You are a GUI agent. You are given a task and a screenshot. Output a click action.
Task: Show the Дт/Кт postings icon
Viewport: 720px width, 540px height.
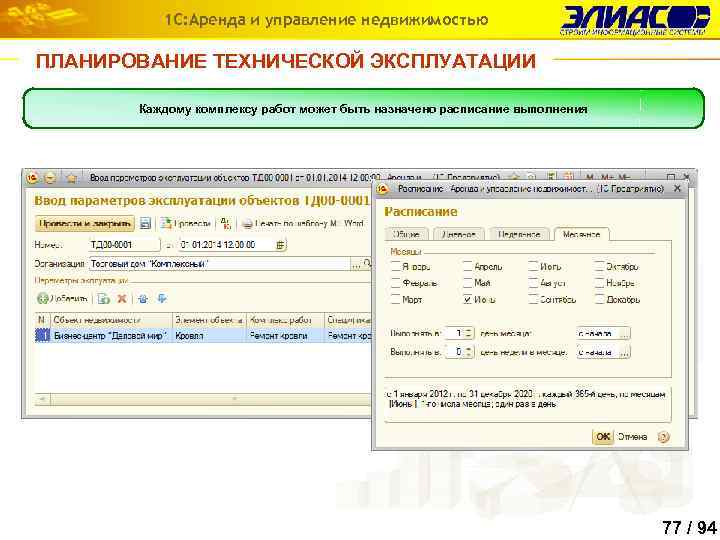(x=225, y=224)
